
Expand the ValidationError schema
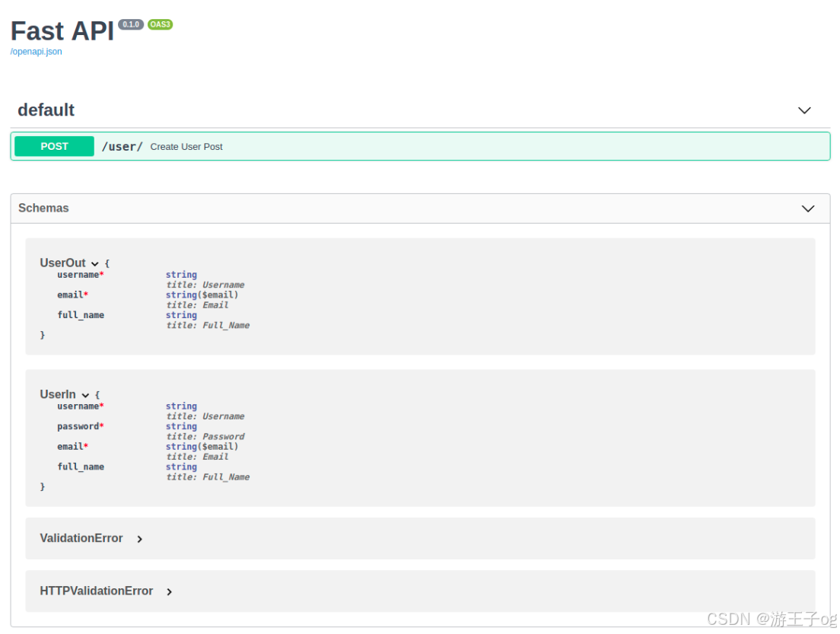pos(140,538)
